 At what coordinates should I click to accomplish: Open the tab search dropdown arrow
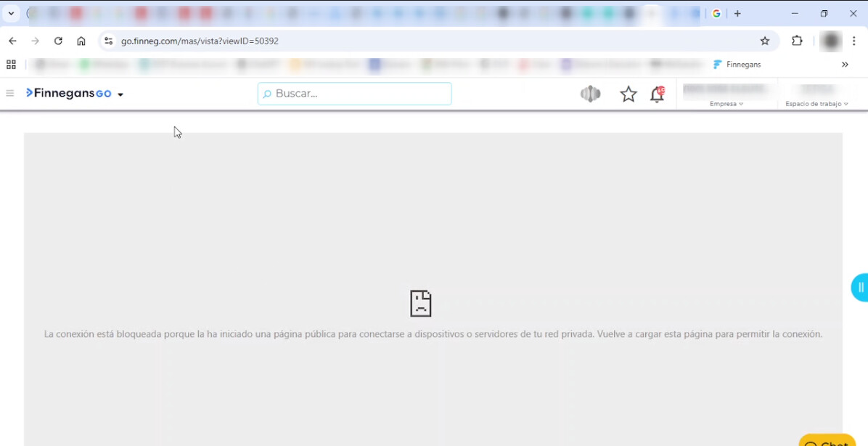coord(11,14)
